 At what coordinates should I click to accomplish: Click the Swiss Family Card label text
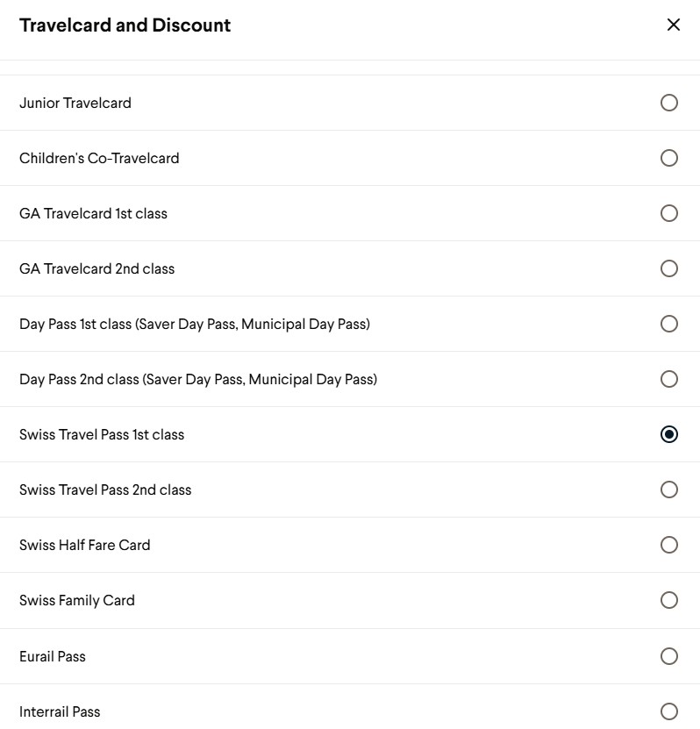tap(77, 600)
